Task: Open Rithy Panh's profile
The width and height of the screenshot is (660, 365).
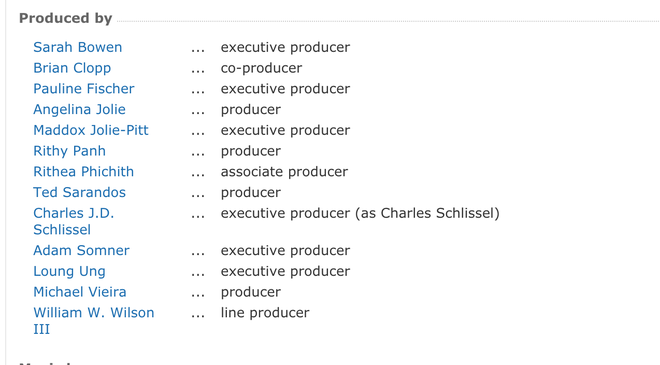Action: 69,151
